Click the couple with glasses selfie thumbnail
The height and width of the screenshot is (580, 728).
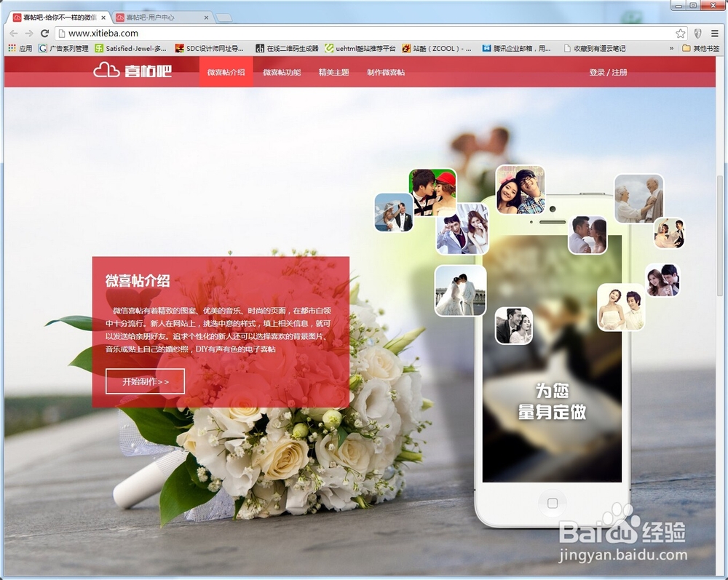(520, 189)
